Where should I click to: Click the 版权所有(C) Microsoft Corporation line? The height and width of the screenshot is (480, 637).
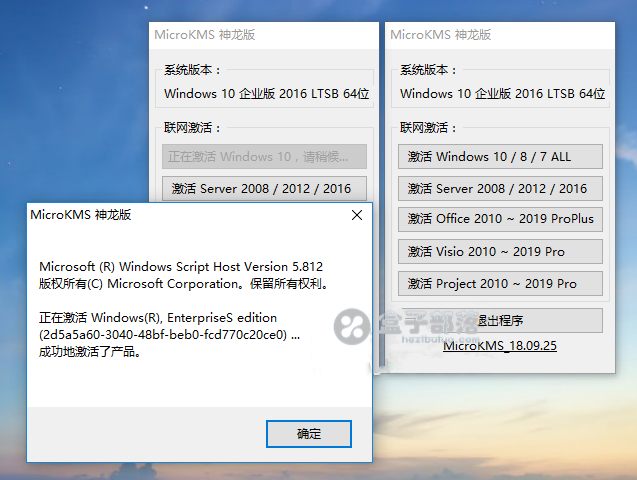tap(184, 283)
